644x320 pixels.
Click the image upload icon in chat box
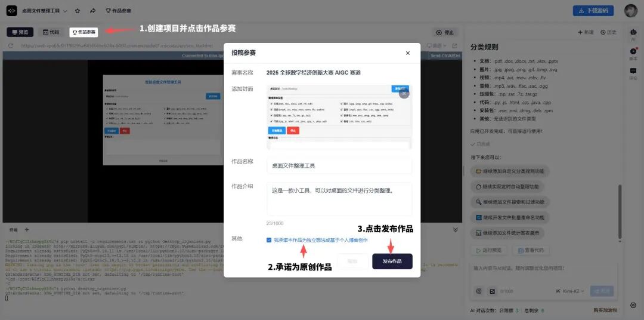(x=493, y=291)
